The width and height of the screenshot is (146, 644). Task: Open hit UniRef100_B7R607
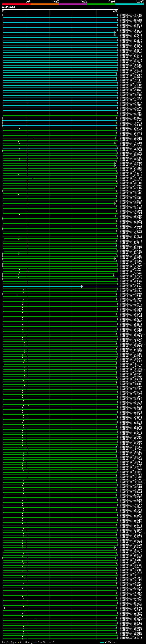131,299
